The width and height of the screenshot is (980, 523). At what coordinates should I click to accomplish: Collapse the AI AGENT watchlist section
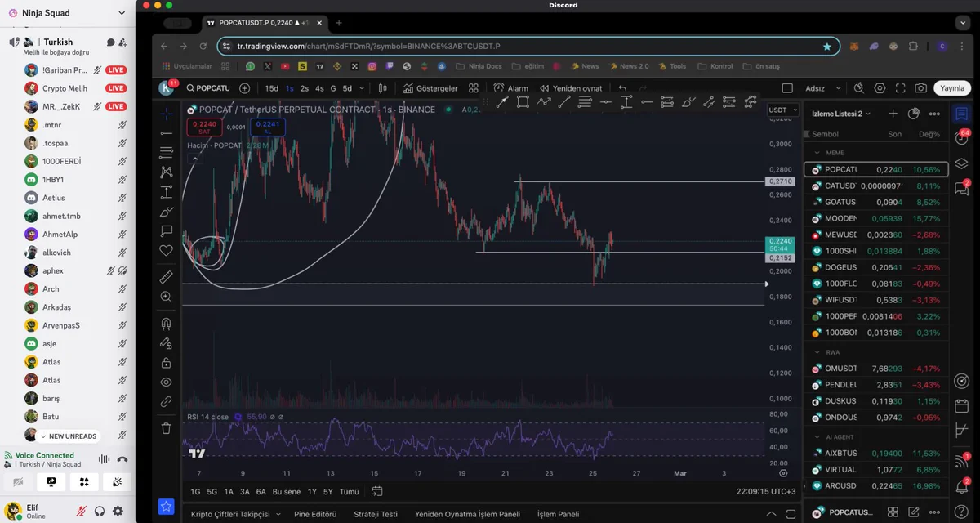tap(817, 437)
